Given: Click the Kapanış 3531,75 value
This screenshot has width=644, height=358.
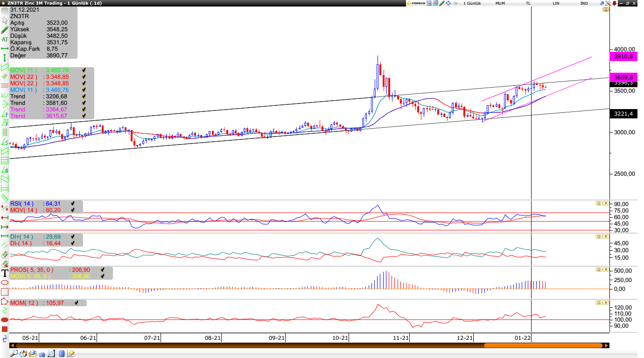Looking at the screenshot, I should [57, 42].
